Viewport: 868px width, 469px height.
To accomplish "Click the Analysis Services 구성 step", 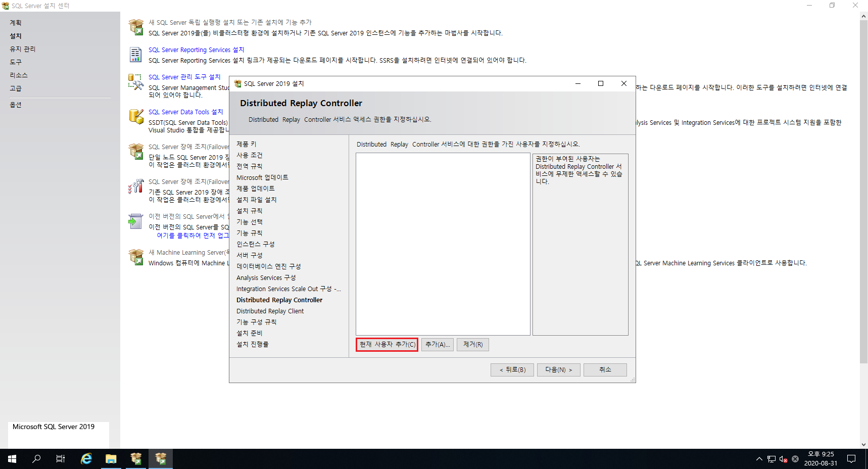I will [x=266, y=277].
